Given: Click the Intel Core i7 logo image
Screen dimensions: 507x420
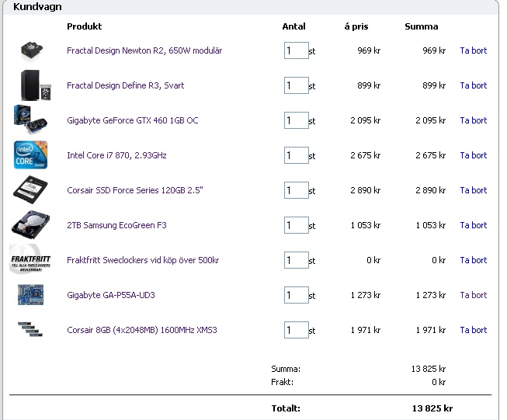Looking at the screenshot, I should point(30,155).
